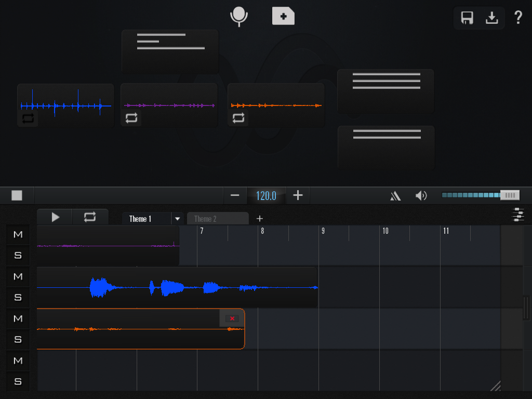This screenshot has width=532, height=399.
Task: Solo the empty fourth track
Action: coord(18,381)
